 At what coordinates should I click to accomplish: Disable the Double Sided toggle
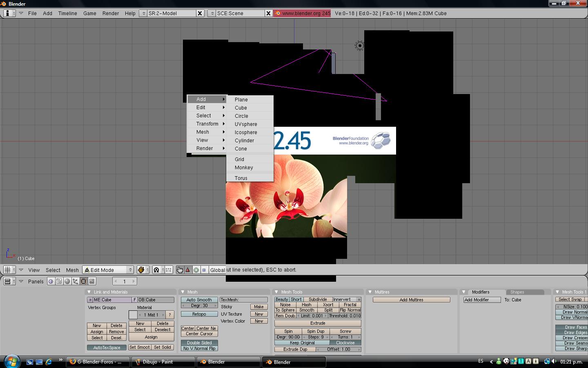coord(199,343)
